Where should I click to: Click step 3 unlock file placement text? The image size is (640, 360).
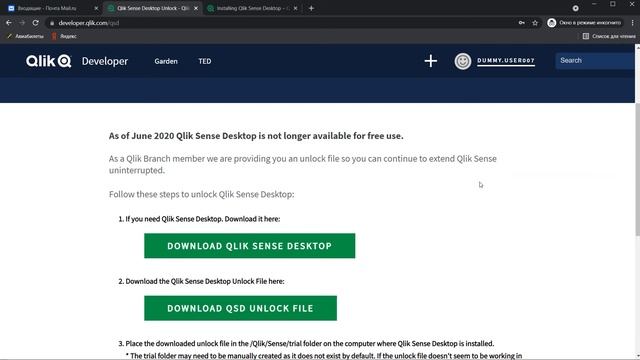[306, 343]
